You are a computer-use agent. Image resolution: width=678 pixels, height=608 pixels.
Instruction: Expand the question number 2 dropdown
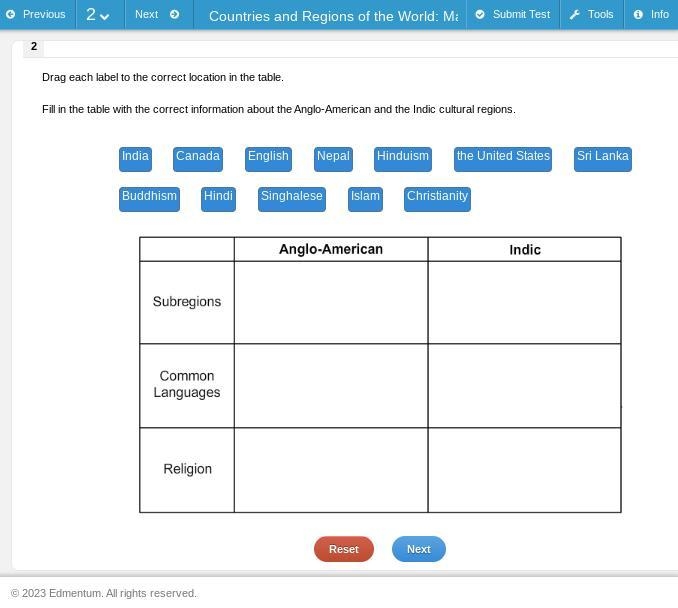click(98, 15)
